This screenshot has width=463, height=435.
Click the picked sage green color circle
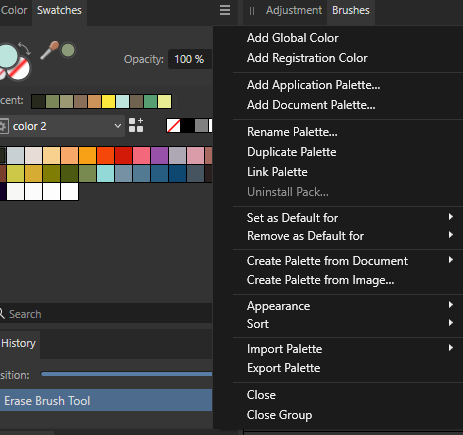[x=68, y=50]
